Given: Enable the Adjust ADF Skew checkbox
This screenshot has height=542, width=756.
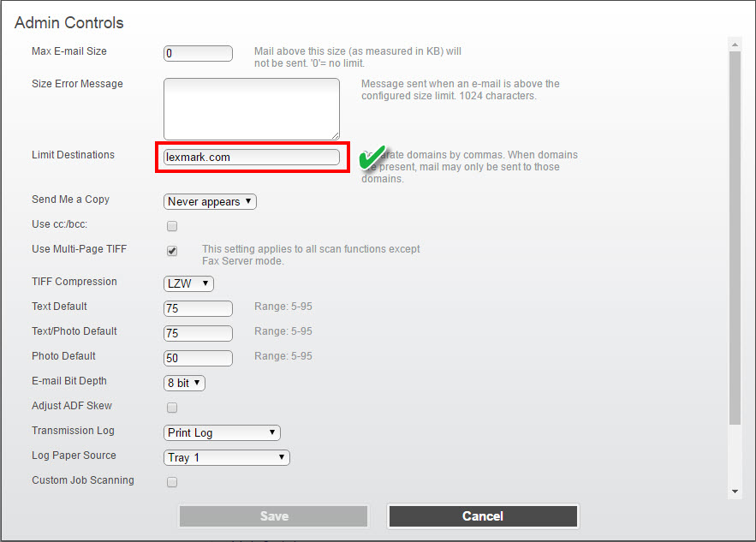Looking at the screenshot, I should point(171,408).
